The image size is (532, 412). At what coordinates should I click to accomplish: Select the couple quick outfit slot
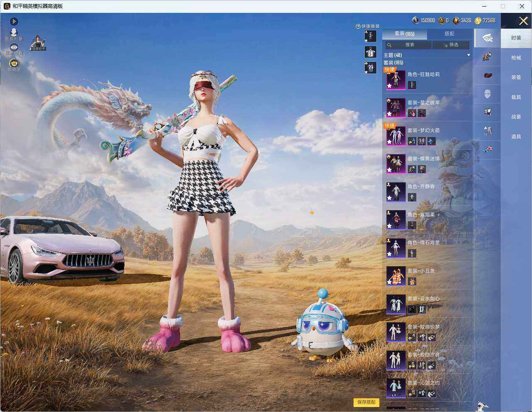pyautogui.click(x=370, y=68)
